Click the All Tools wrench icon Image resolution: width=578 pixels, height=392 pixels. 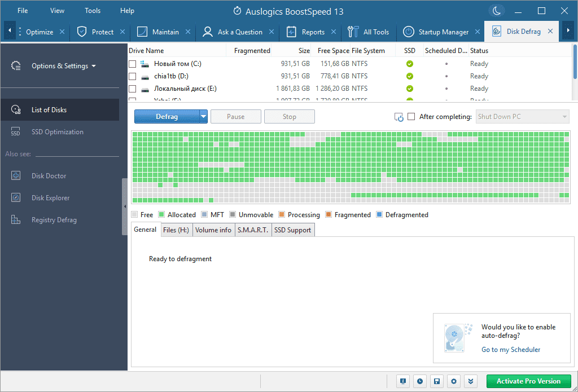(353, 32)
